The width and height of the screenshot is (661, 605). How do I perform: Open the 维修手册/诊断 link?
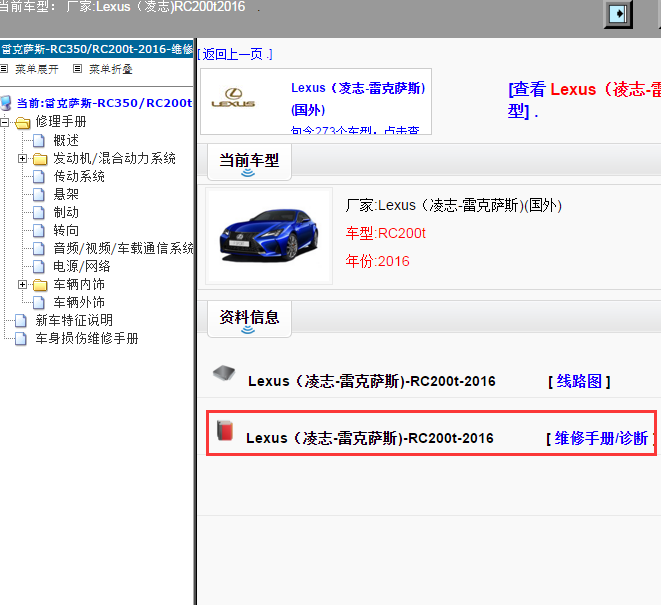click(x=601, y=438)
